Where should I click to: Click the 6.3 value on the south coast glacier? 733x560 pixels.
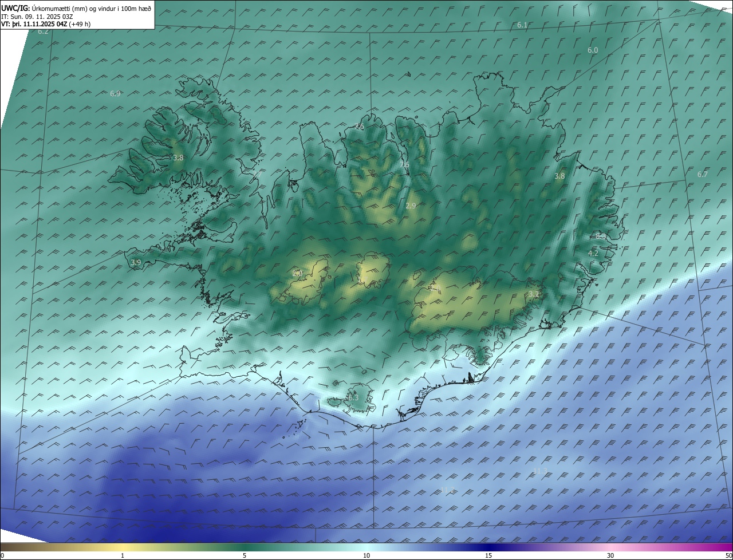(353, 397)
